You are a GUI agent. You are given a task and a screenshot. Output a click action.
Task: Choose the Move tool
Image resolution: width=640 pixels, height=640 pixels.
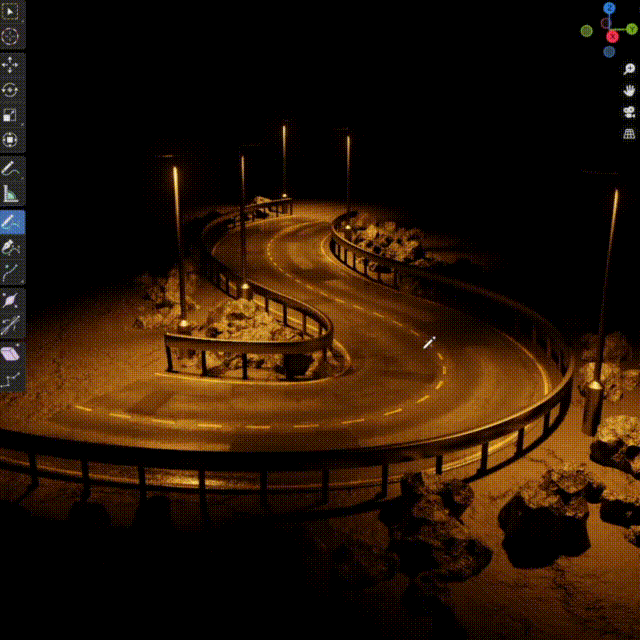coord(11,65)
